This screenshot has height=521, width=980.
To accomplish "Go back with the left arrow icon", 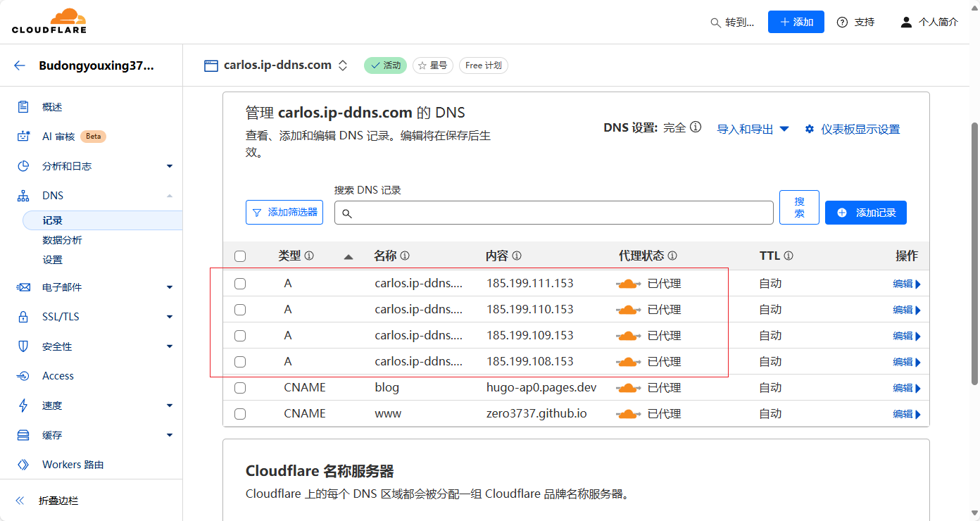I will [x=20, y=65].
